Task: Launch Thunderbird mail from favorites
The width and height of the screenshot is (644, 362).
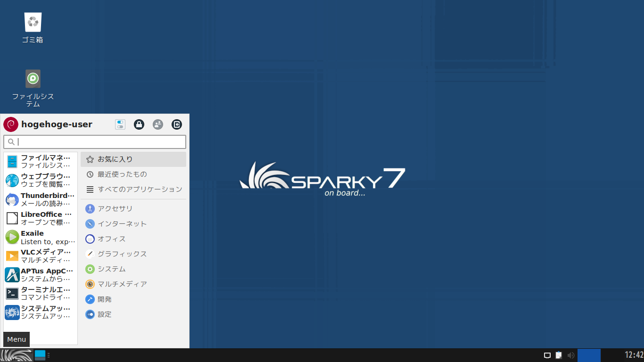Action: pos(41,199)
